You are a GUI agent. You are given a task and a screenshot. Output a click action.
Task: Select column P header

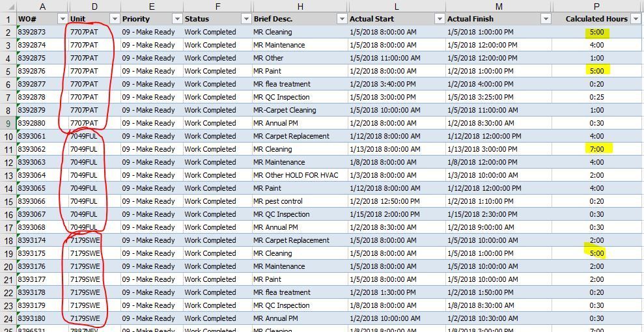pos(596,6)
